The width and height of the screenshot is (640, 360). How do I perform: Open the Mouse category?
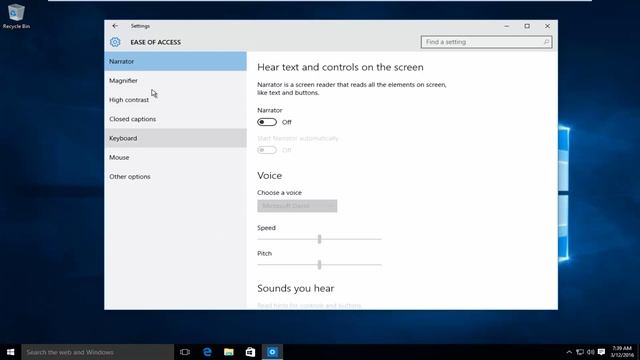(x=176, y=157)
